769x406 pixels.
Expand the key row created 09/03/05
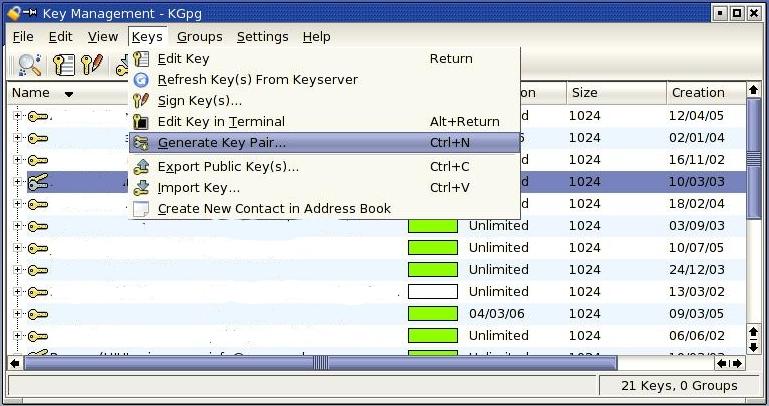coord(17,313)
